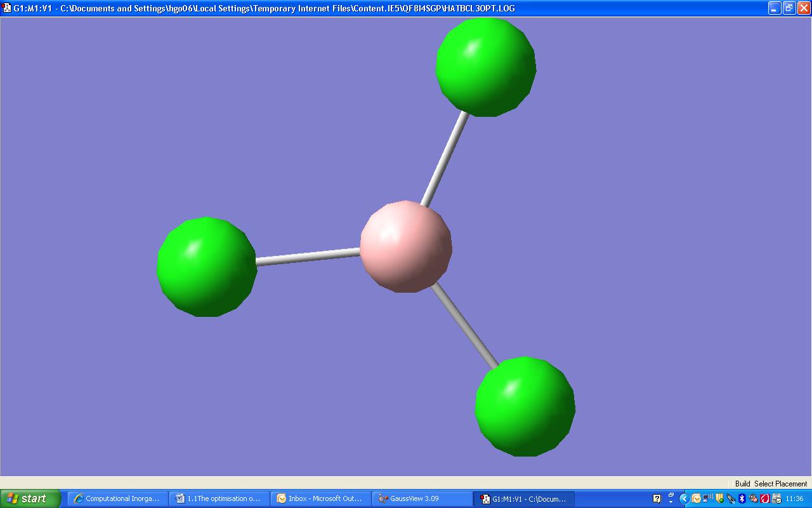This screenshot has width=812, height=508.
Task: Click the yellow shield tray icon
Action: coord(719,498)
